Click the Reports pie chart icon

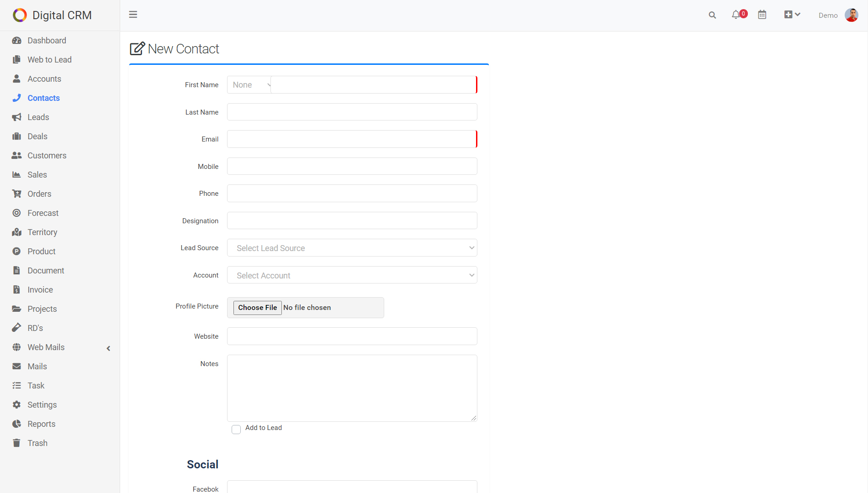tap(17, 424)
